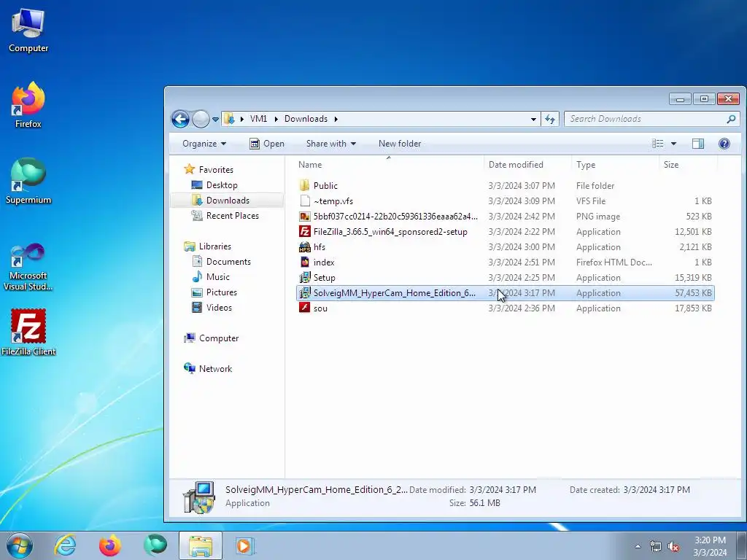The width and height of the screenshot is (747, 560).
Task: Select the FileZilla_3.66.5 setup file
Action: [505, 232]
